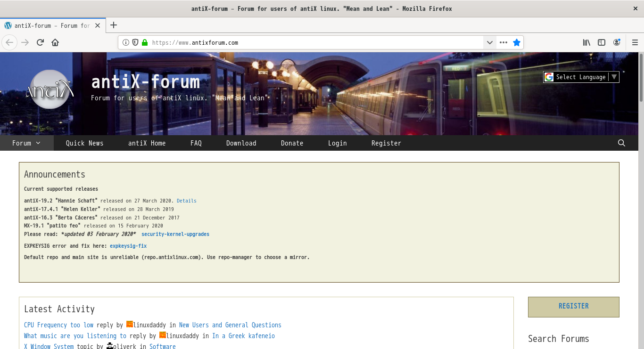Click Login in the navigation bar
This screenshot has width=644, height=349.
(338, 143)
